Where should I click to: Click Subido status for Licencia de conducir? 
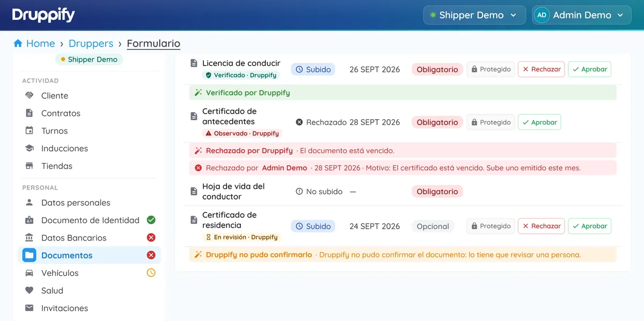(x=313, y=69)
